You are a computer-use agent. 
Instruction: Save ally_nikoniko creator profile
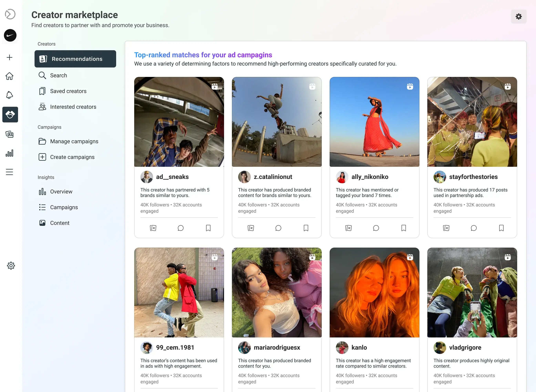pyautogui.click(x=403, y=228)
